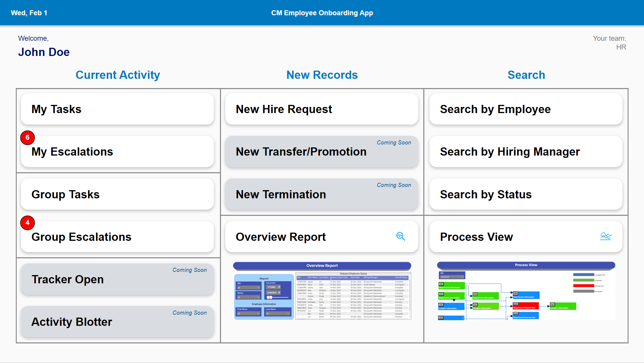Viewport: 644px width, 363px height.
Task: Click the Your team: HR label
Action: [x=609, y=43]
